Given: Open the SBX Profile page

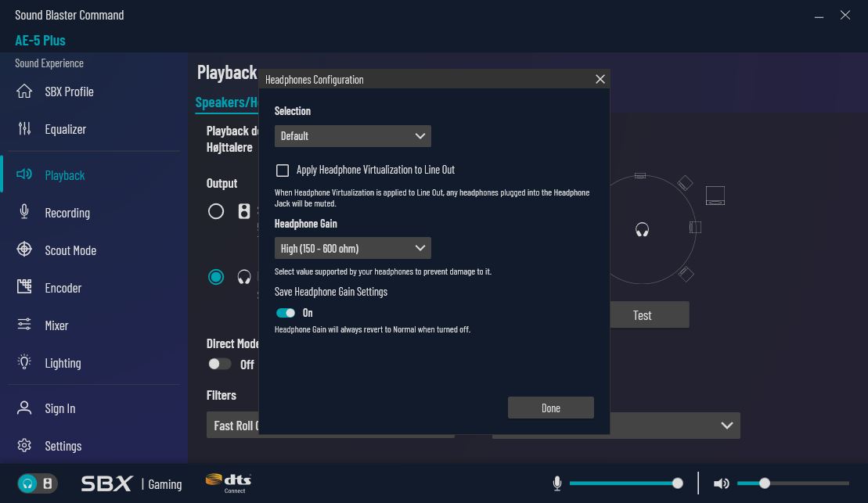Looking at the screenshot, I should point(69,92).
